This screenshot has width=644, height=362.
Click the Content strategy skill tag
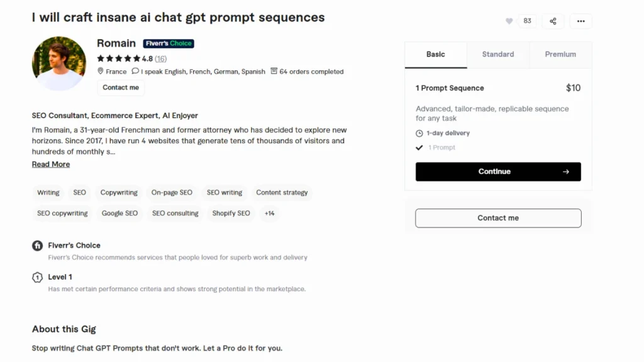282,192
